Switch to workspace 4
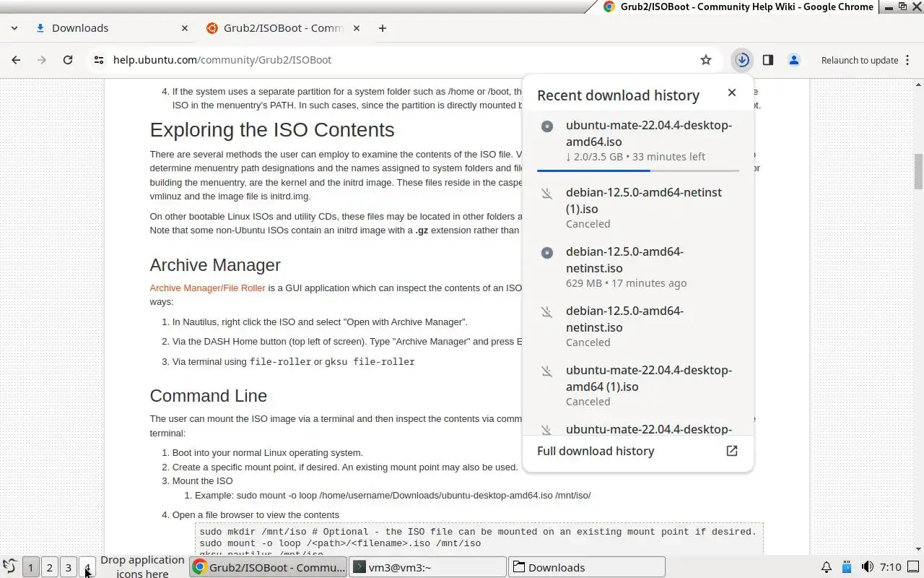Image resolution: width=924 pixels, height=578 pixels. (87, 567)
